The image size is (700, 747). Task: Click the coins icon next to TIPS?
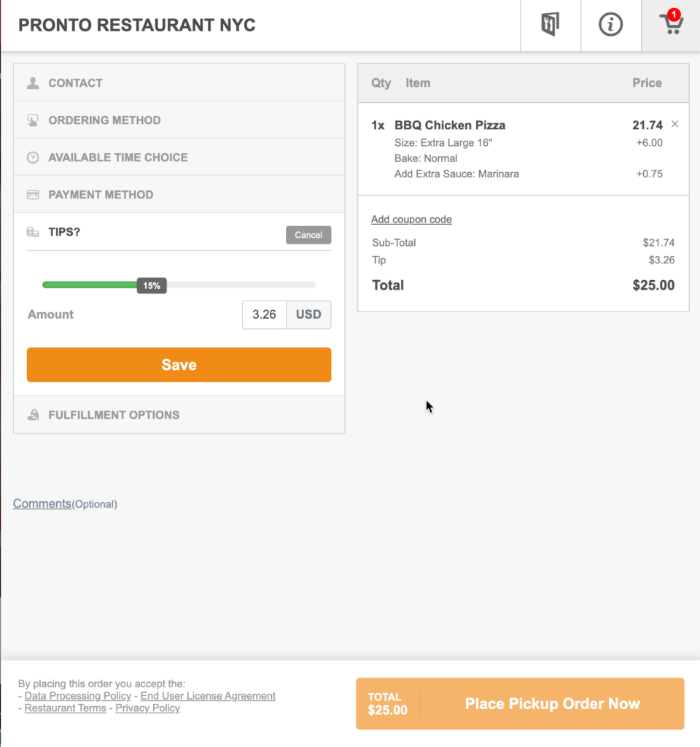point(33,231)
